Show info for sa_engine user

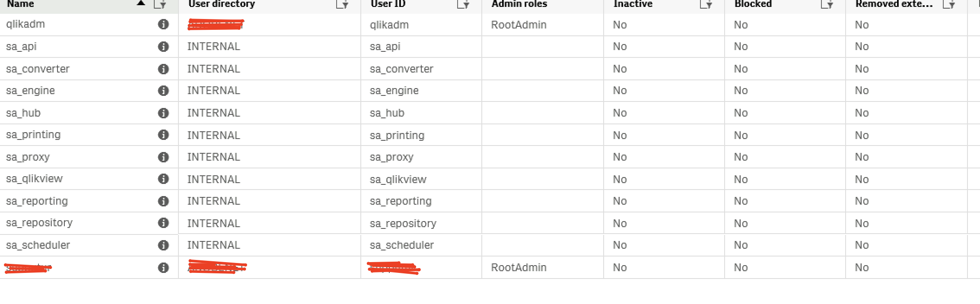[163, 91]
